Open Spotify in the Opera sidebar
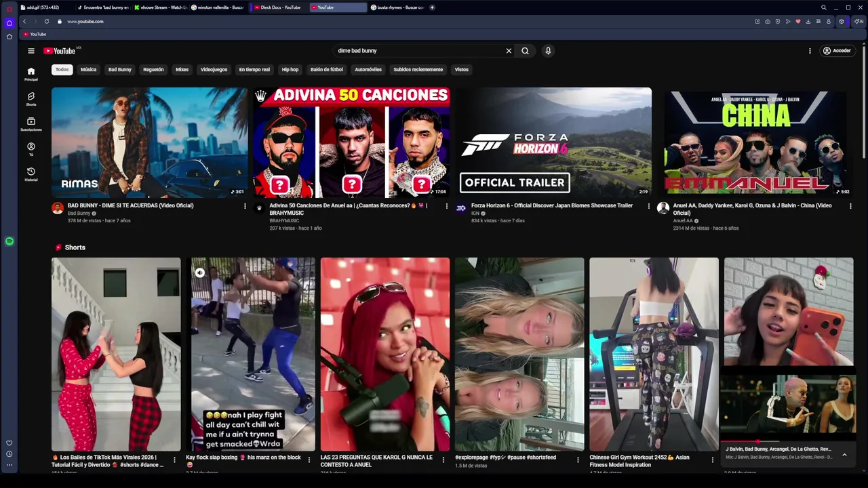 pyautogui.click(x=9, y=241)
